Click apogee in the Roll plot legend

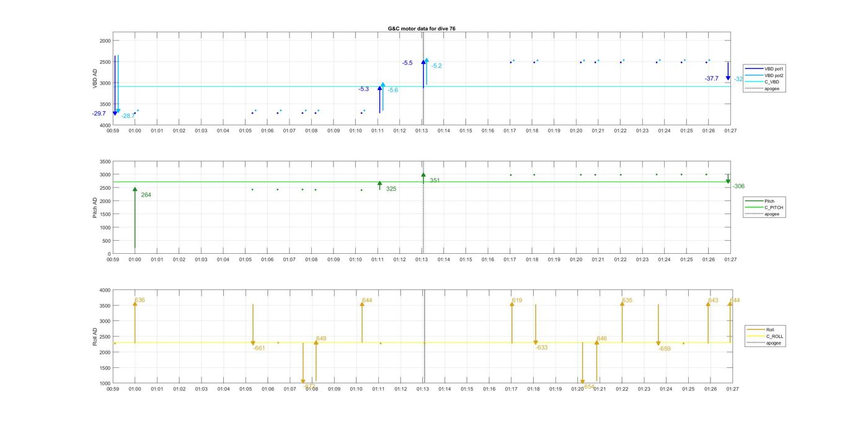764,343
